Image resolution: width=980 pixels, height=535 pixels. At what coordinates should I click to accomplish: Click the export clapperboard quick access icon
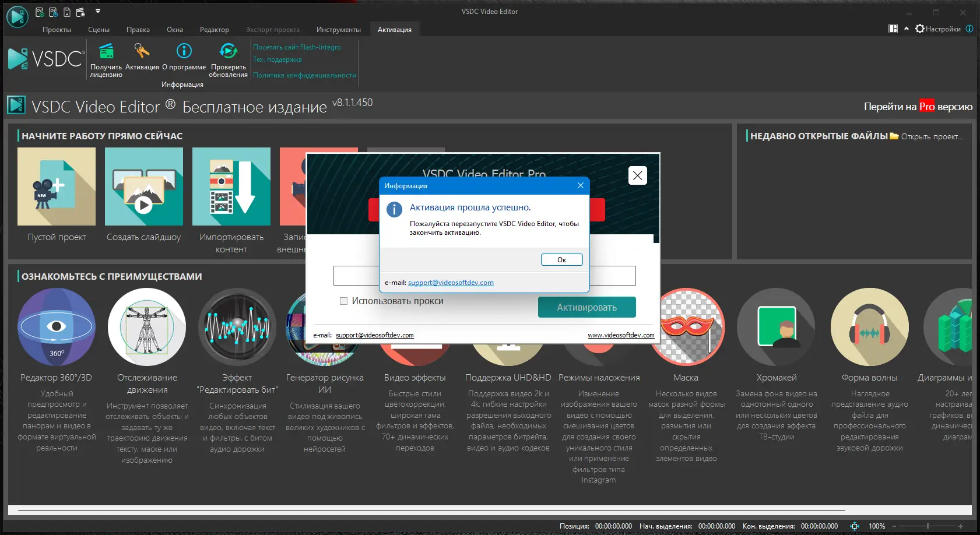(80, 12)
